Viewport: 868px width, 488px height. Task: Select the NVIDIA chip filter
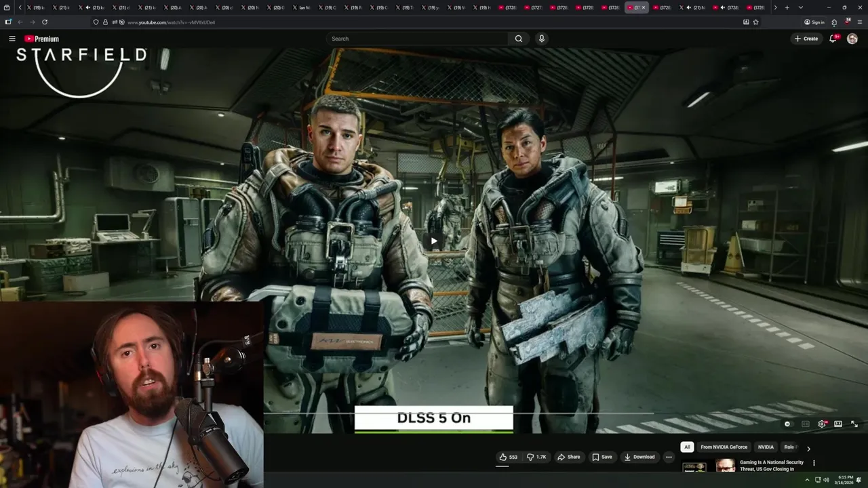[766, 447]
